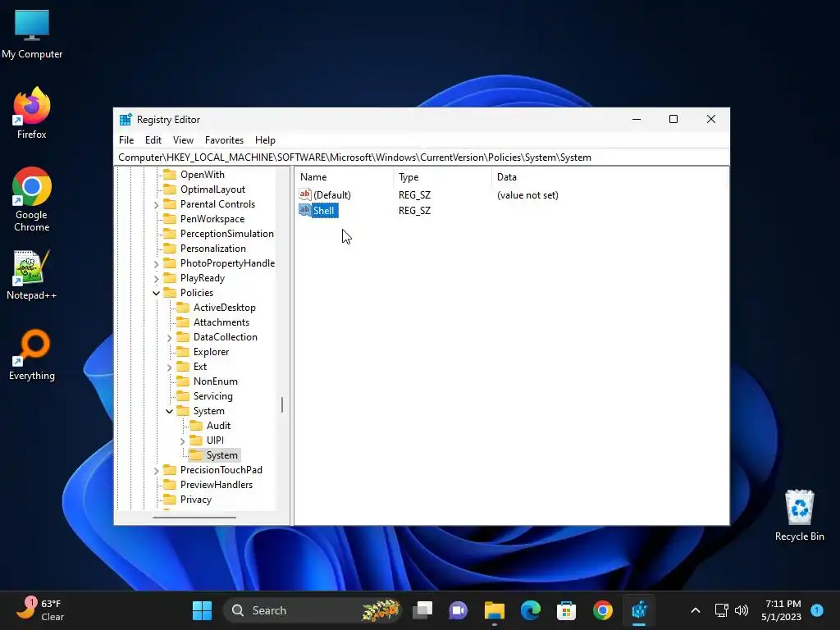Launch Chrome from the taskbar
This screenshot has height=630, width=840.
coord(603,610)
